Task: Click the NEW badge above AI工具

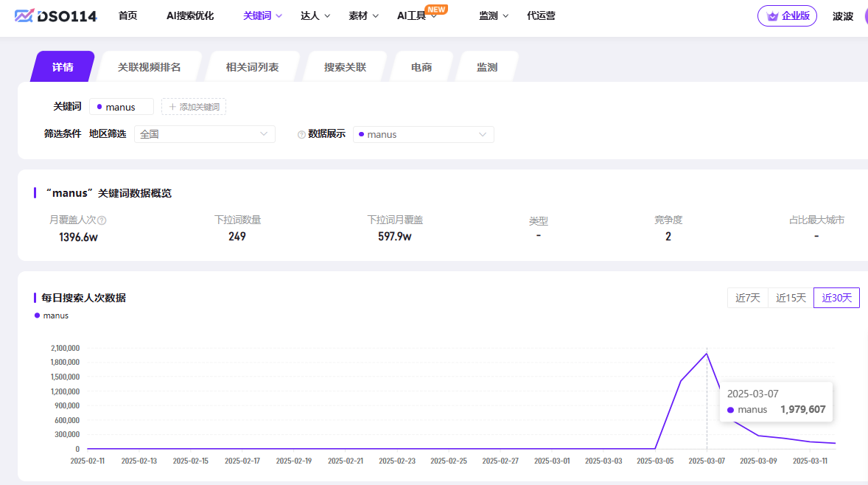Action: [x=436, y=10]
